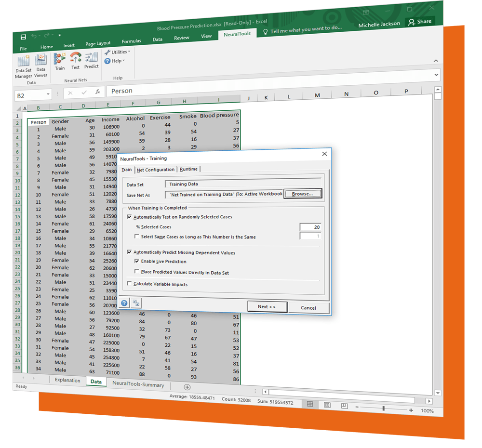This screenshot has height=448, width=482.
Task: Toggle Automatically Test on Randomly Selected Cases
Action: click(129, 217)
